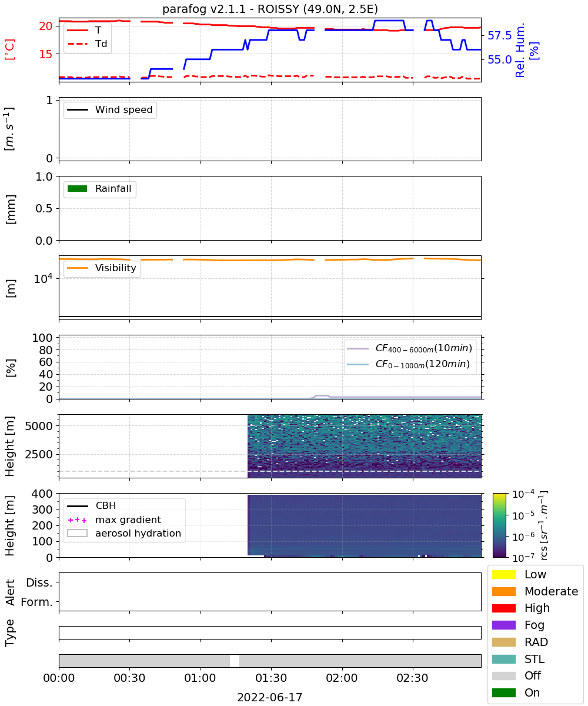Click the aerosol hydration legend box
Image resolution: width=588 pixels, height=706 pixels.
pos(78,534)
